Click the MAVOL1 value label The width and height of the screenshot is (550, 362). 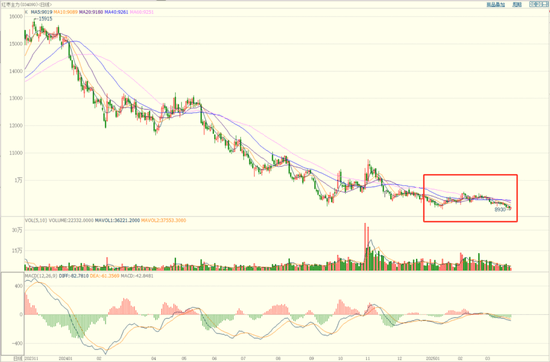117,221
